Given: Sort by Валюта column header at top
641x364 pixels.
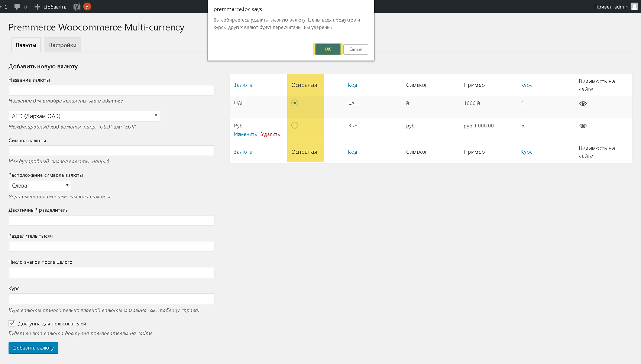Looking at the screenshot, I should coord(243,85).
